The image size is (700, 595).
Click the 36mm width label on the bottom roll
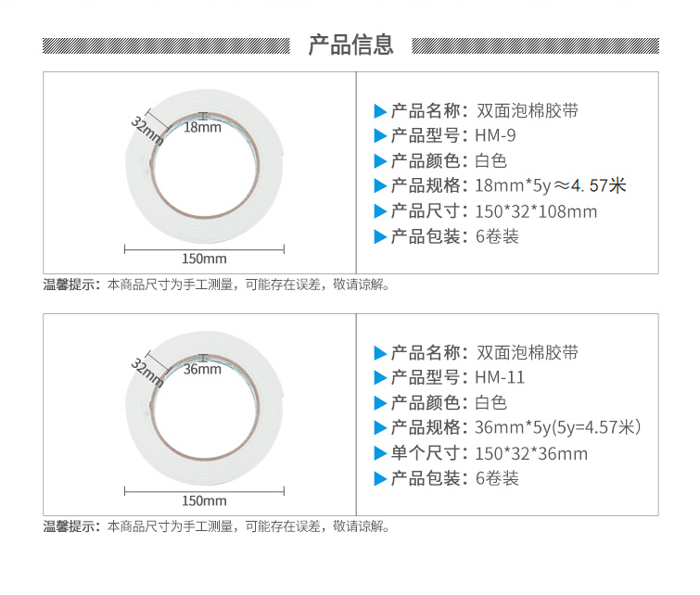click(x=202, y=370)
